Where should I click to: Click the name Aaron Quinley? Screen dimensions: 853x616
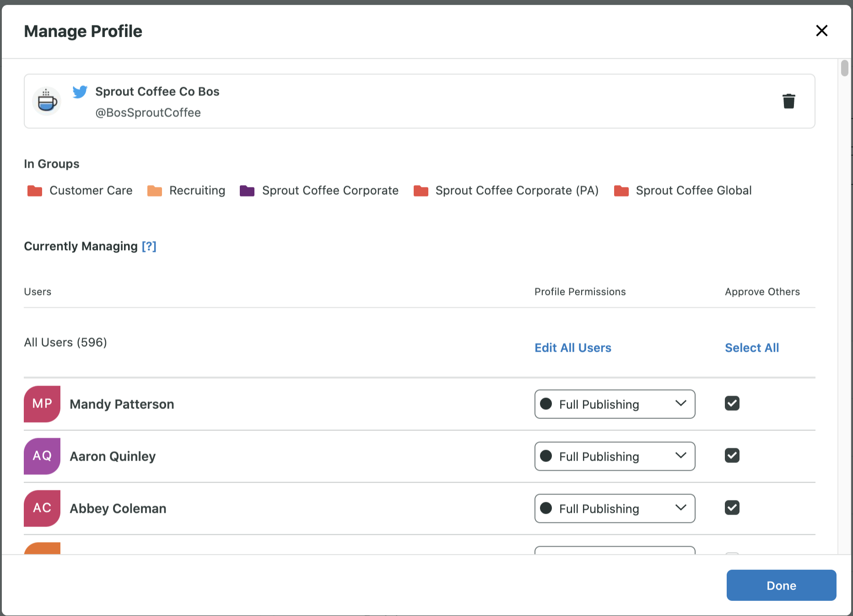[113, 456]
